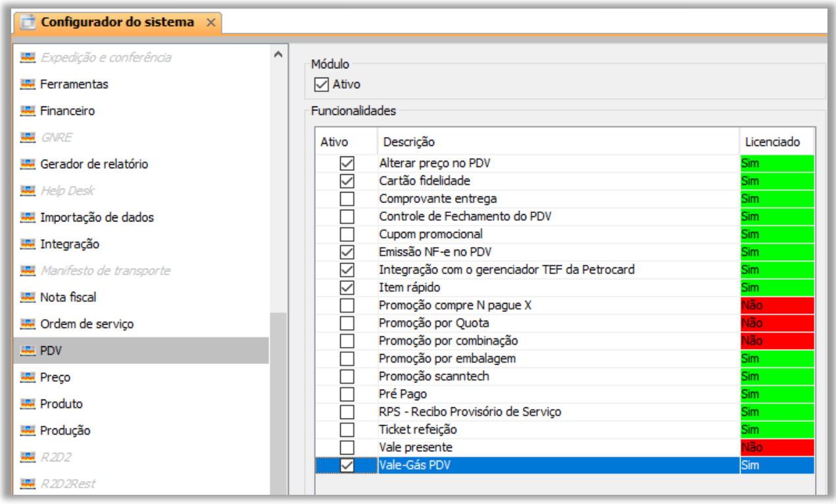Screen dimensions: 836x504
Task: Click the Ferramentas module icon in sidebar
Action: pyautogui.click(x=27, y=84)
